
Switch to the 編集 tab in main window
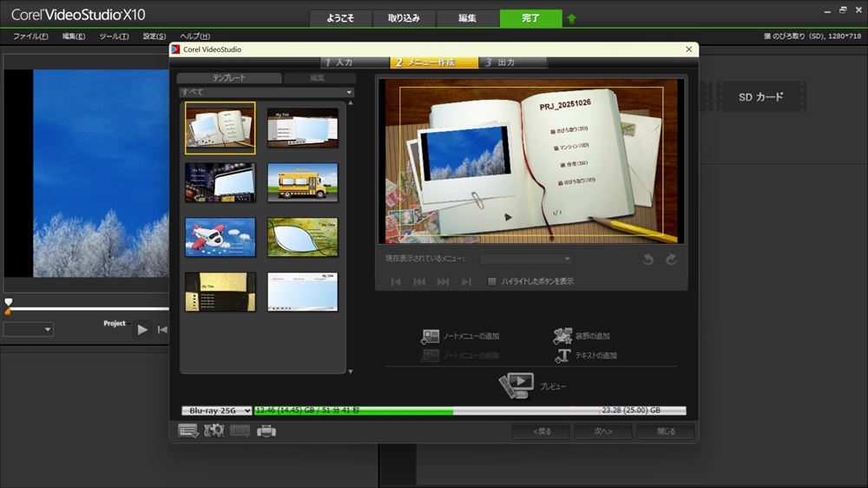[x=467, y=18]
